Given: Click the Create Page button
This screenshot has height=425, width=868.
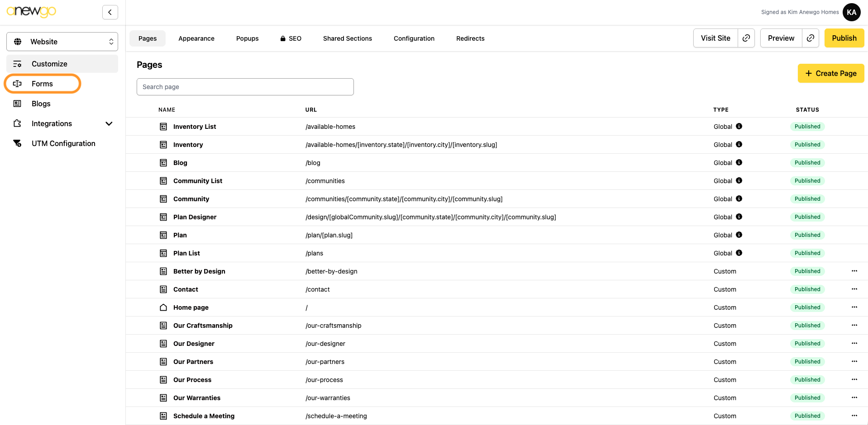Looking at the screenshot, I should pos(830,73).
